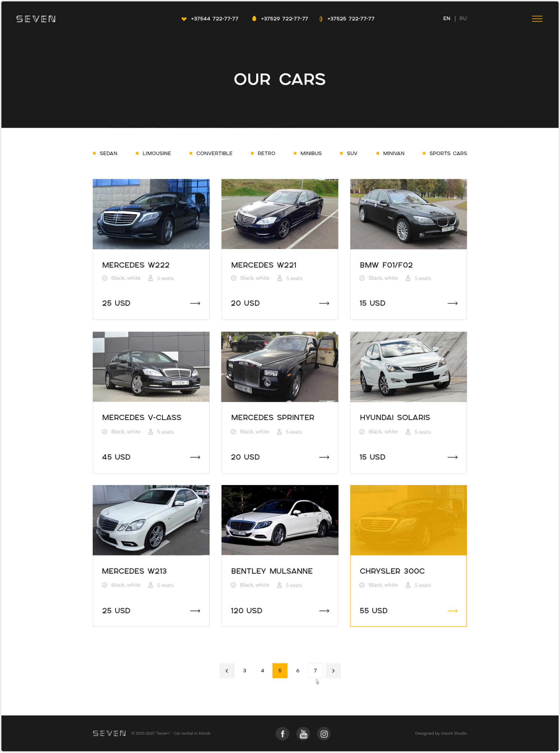The height and width of the screenshot is (753, 560).
Task: Click the 55 USD price text
Action: pyautogui.click(x=373, y=611)
